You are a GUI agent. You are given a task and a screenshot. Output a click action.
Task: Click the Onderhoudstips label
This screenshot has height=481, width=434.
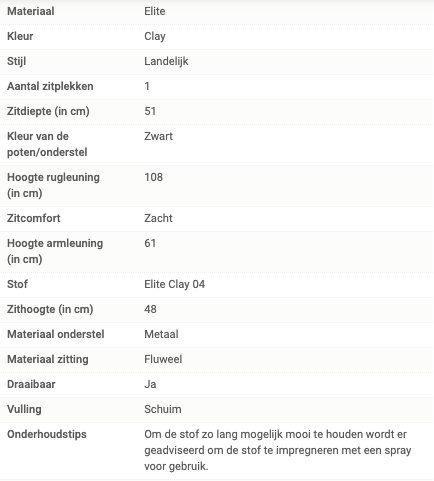pyautogui.click(x=47, y=434)
